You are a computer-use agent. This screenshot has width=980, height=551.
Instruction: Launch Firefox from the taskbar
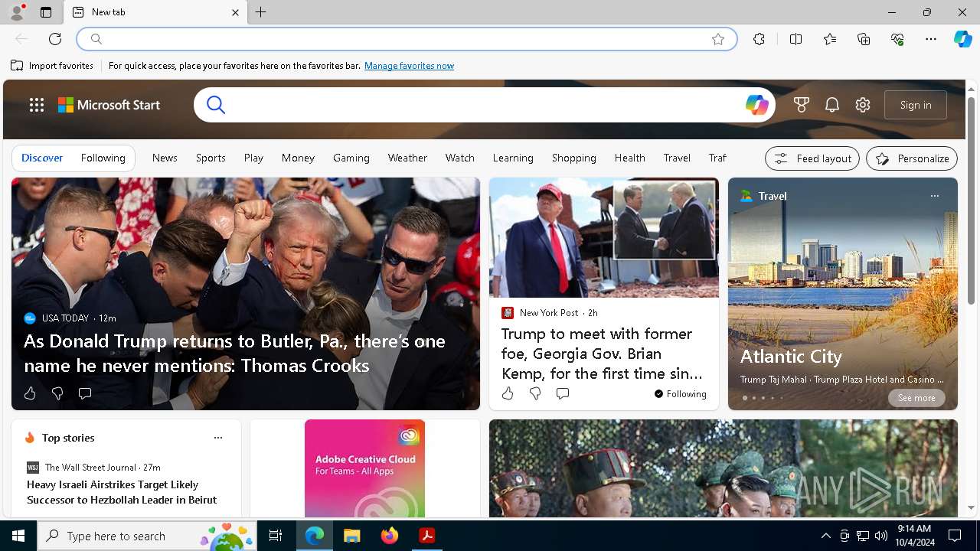point(390,536)
